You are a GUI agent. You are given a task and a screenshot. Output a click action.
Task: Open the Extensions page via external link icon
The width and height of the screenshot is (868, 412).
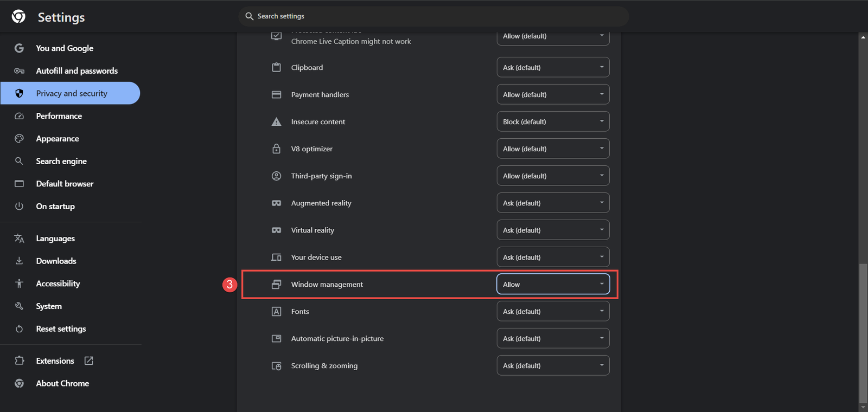[x=88, y=360]
